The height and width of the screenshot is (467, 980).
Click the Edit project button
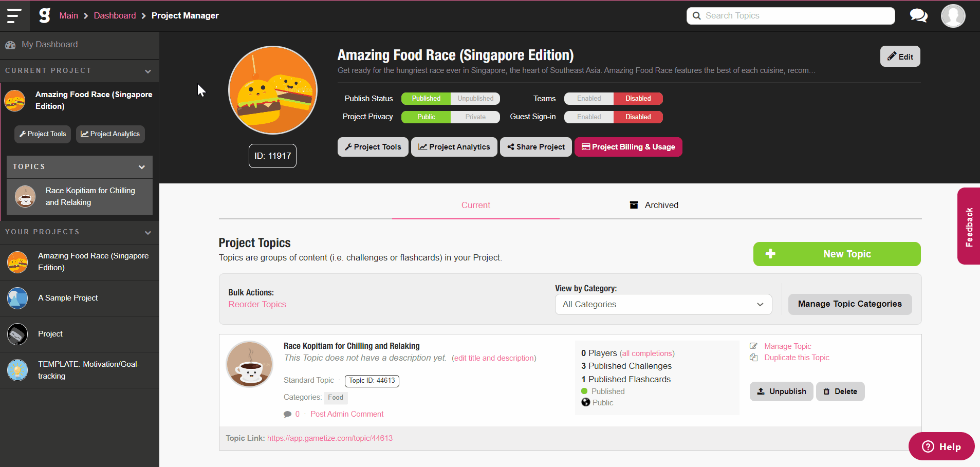pyautogui.click(x=900, y=57)
